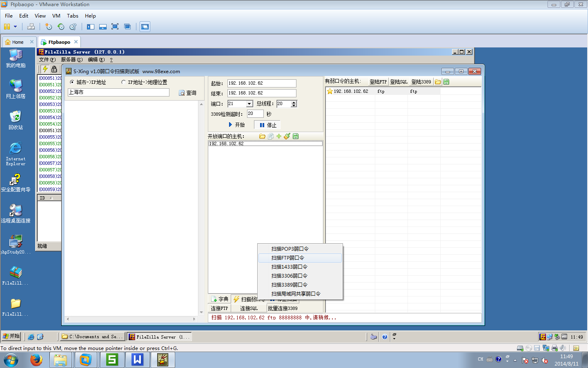Click the guest 开始 start button

tap(11, 336)
